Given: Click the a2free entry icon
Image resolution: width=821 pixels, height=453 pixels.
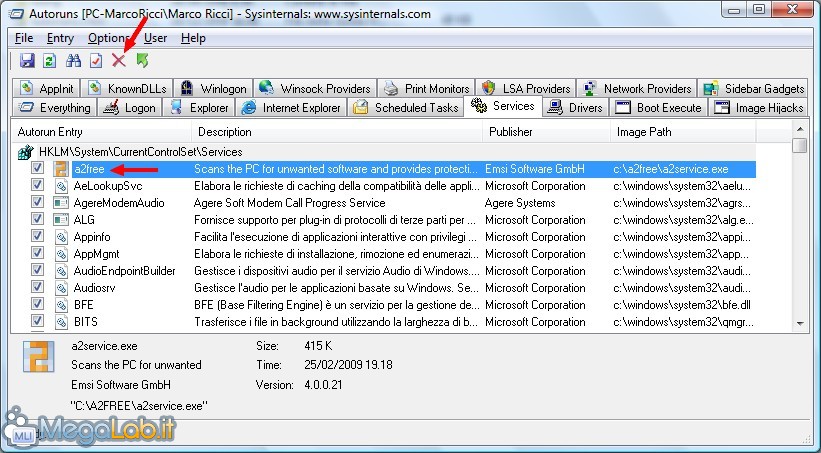Looking at the screenshot, I should pyautogui.click(x=61, y=169).
